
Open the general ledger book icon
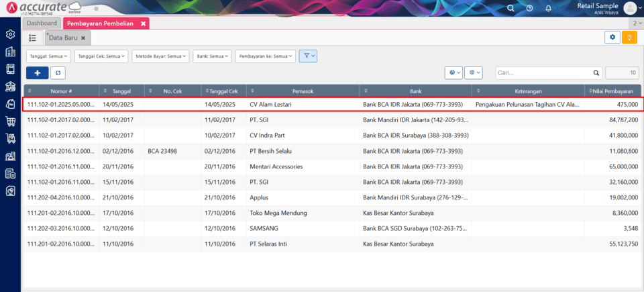click(x=10, y=68)
